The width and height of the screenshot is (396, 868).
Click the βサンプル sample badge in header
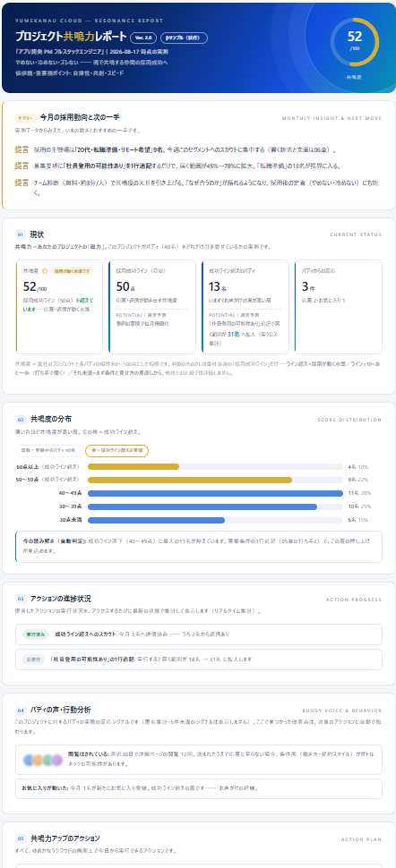pos(185,38)
